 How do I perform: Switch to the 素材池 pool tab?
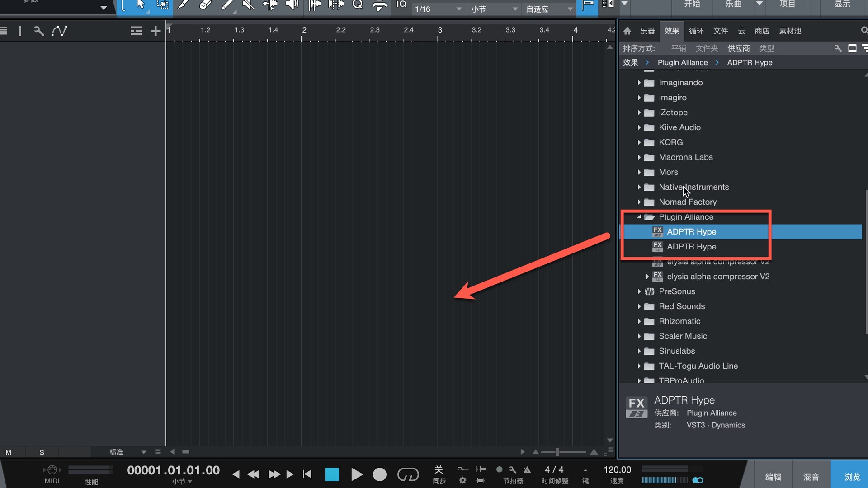790,31
